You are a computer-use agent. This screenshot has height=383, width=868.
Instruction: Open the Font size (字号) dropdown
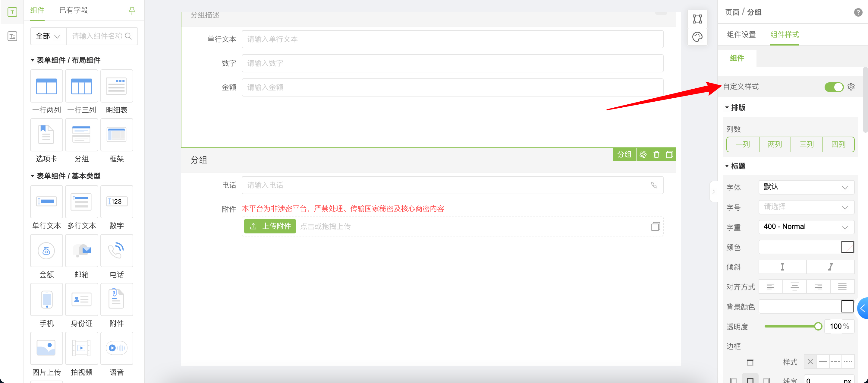click(806, 207)
